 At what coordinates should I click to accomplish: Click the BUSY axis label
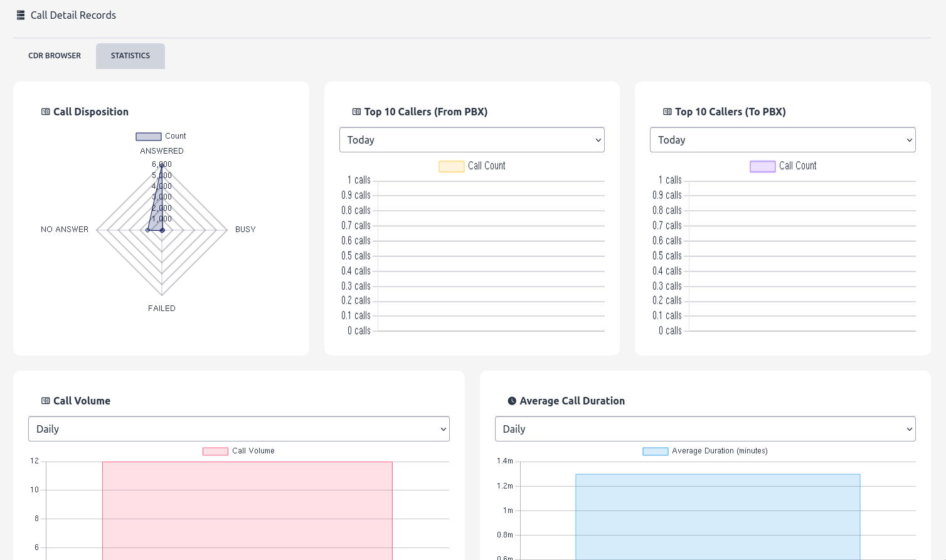point(245,230)
